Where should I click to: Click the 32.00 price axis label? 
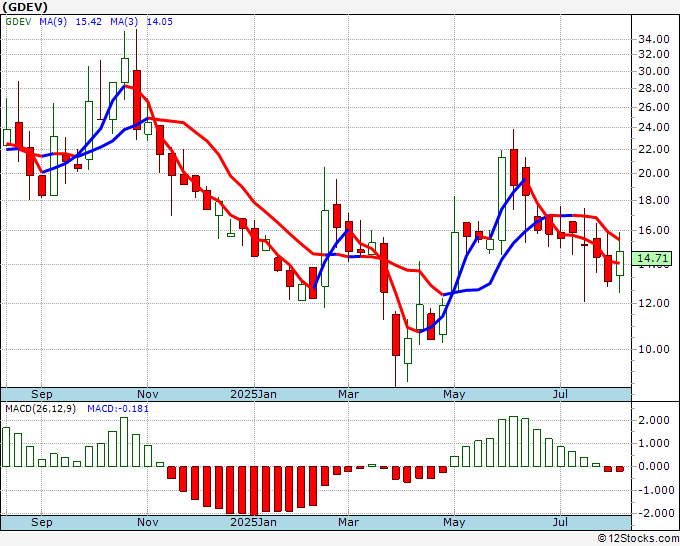click(654, 55)
